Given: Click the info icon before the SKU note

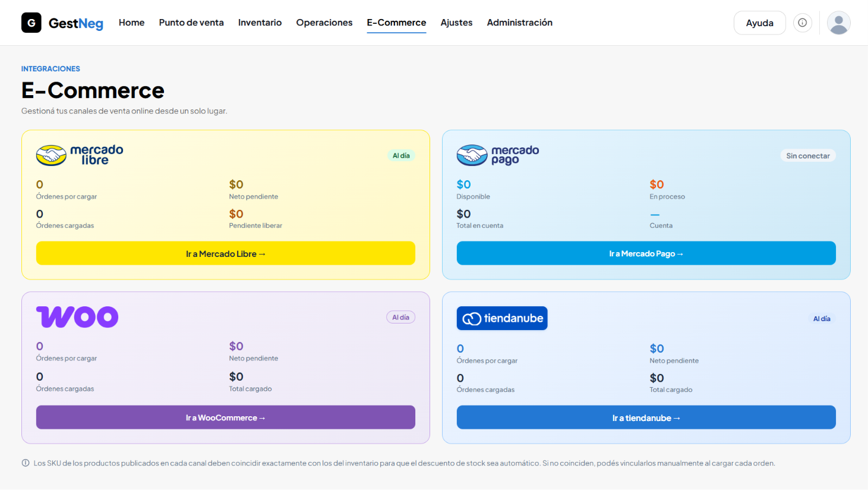Looking at the screenshot, I should pyautogui.click(x=26, y=463).
